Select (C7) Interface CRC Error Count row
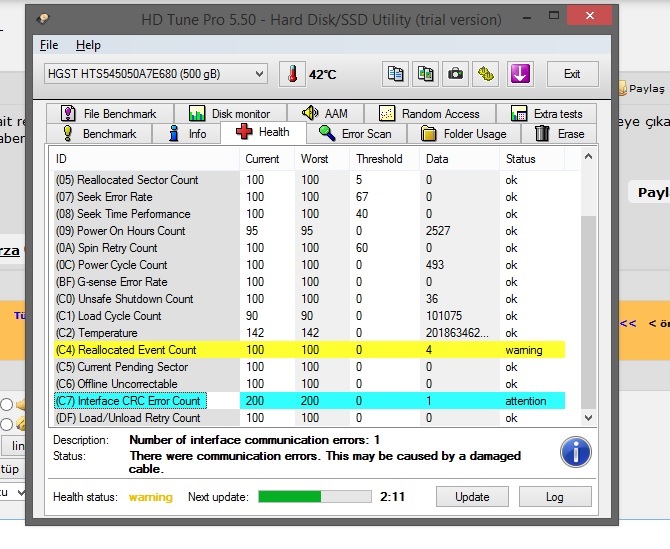Screen dimensions: 670x549 310,401
